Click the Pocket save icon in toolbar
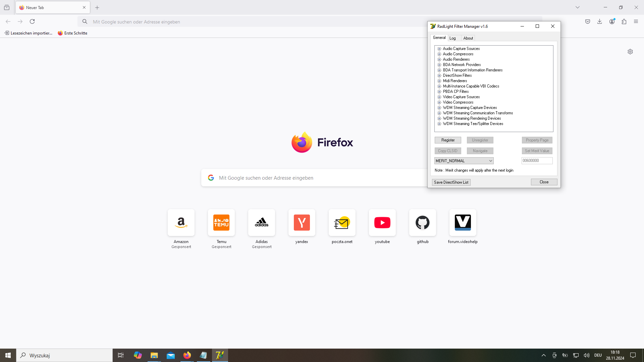The image size is (644, 362). pos(588,21)
